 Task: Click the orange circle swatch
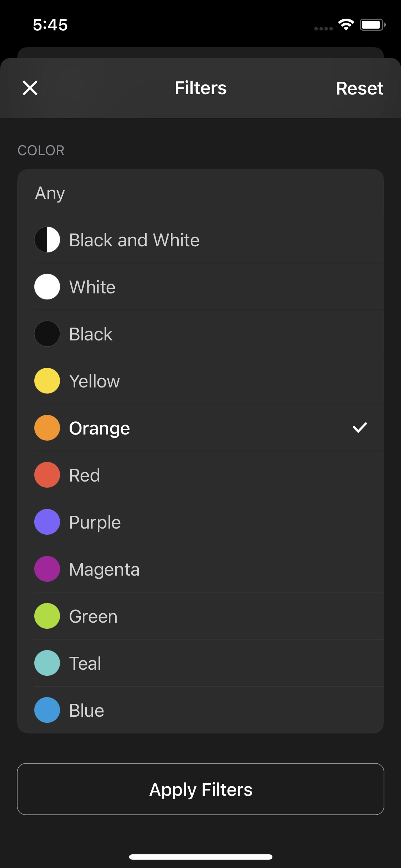coord(47,428)
